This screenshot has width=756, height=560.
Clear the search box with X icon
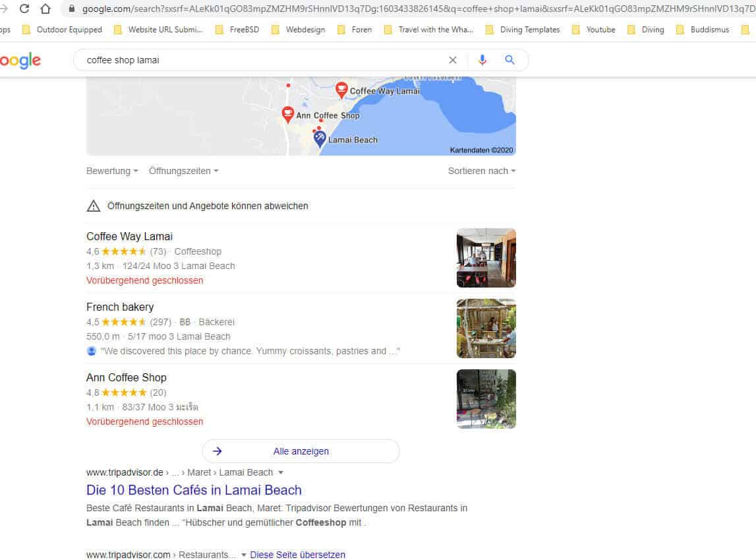point(452,60)
